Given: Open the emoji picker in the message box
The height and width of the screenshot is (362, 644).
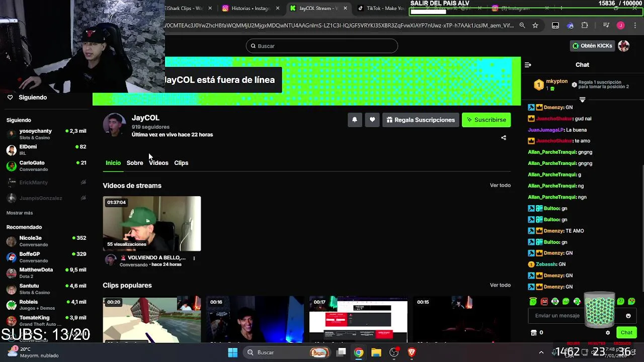Looking at the screenshot, I should point(628,316).
